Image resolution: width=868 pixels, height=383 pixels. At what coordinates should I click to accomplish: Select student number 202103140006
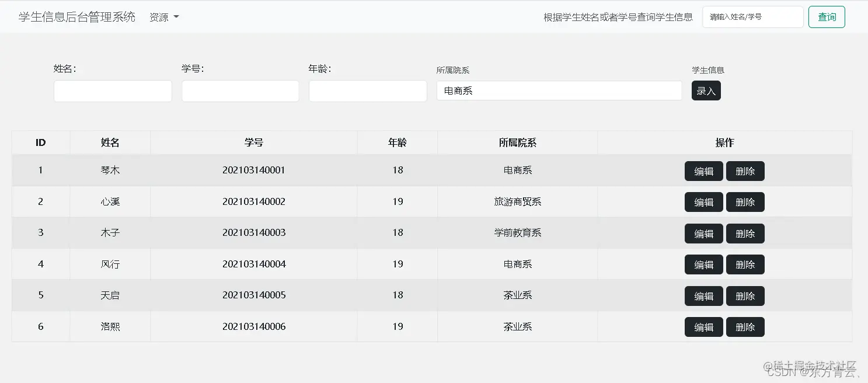[254, 326]
